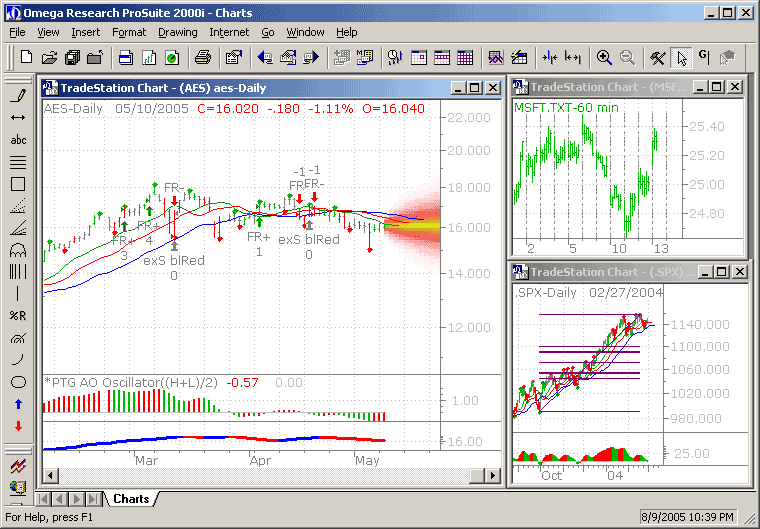This screenshot has height=529, width=760.
Task: Open the Go menu
Action: (x=268, y=32)
